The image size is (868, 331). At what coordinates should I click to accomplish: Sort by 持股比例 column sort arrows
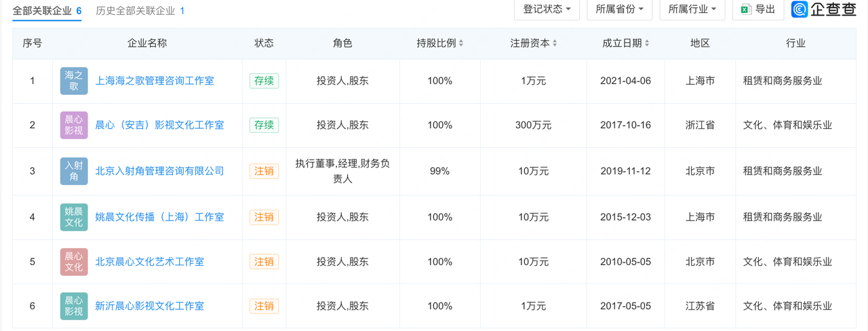click(x=461, y=43)
